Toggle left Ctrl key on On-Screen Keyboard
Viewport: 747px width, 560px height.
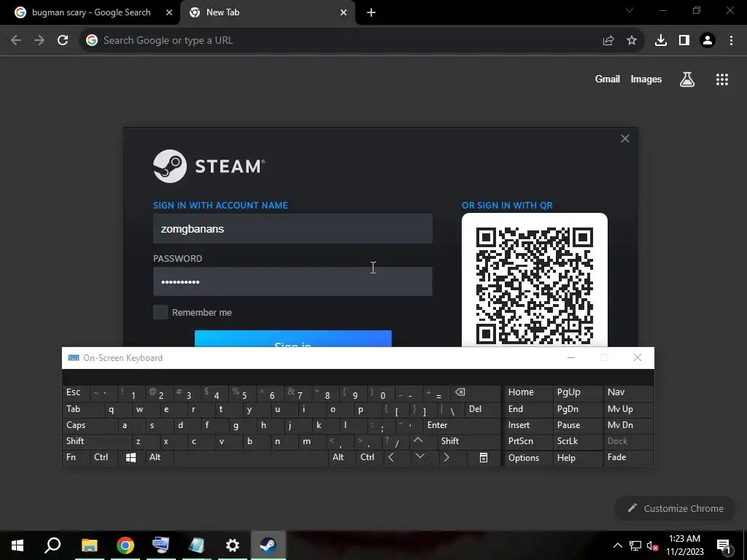tap(104, 458)
